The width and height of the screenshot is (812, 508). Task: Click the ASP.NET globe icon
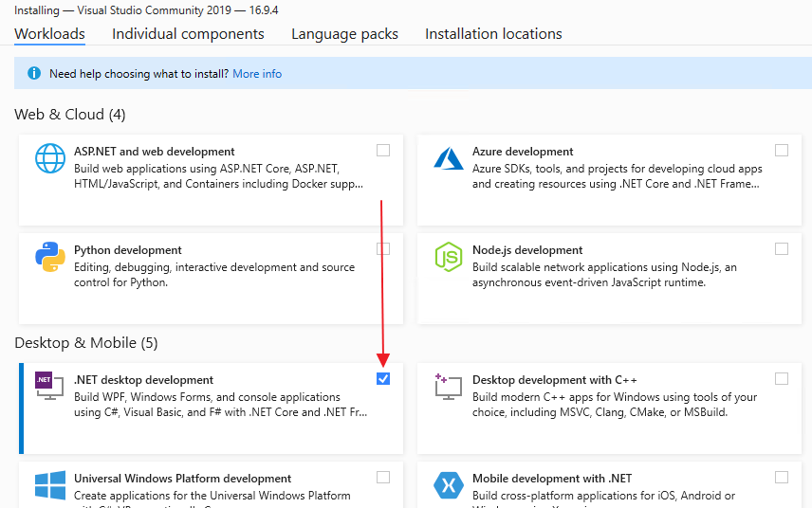pyautogui.click(x=50, y=158)
